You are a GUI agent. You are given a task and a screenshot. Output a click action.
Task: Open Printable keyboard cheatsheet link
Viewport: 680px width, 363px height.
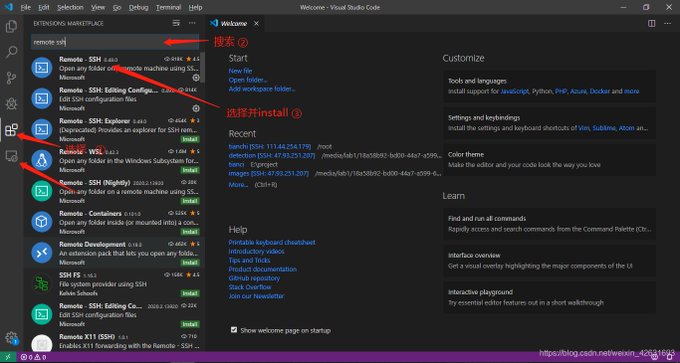coord(272,242)
